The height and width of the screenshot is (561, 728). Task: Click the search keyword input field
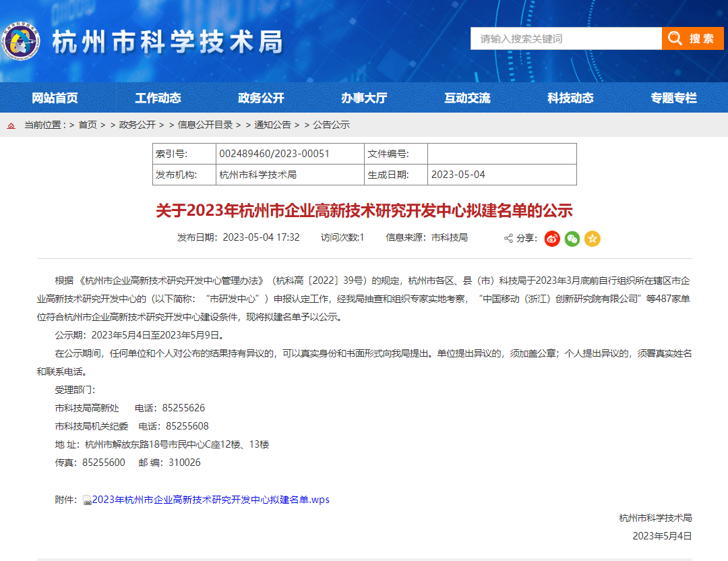[x=565, y=38]
